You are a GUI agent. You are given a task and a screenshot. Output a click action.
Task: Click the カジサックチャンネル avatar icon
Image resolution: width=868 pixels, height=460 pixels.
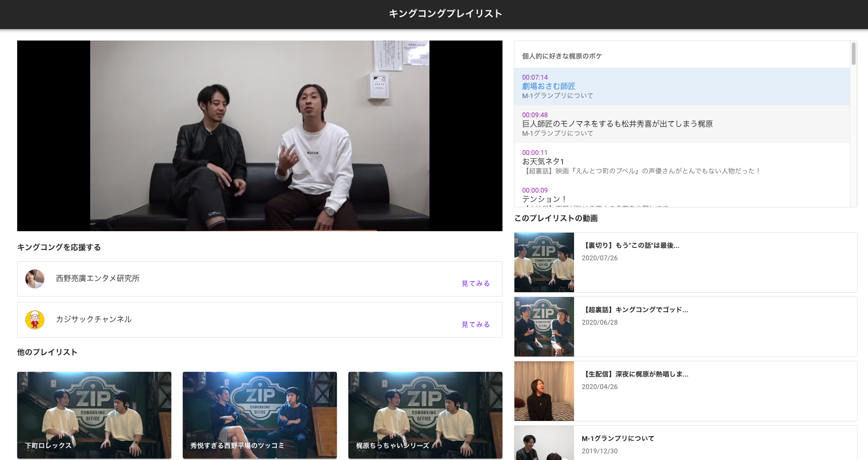(x=35, y=320)
